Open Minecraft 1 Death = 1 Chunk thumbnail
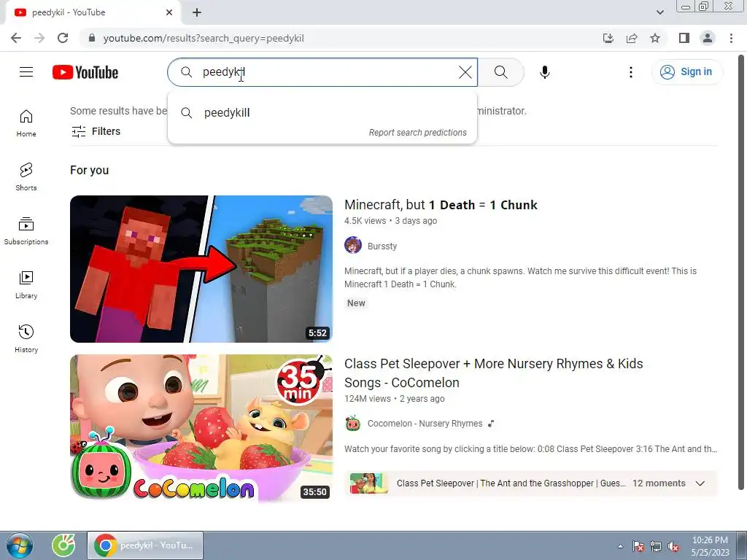 click(x=201, y=269)
